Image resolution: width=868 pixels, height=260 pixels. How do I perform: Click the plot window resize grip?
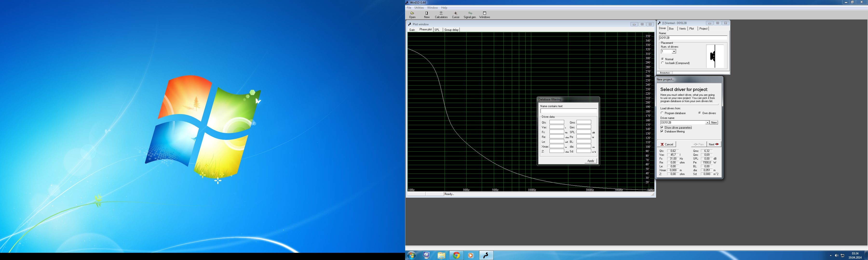[653, 195]
